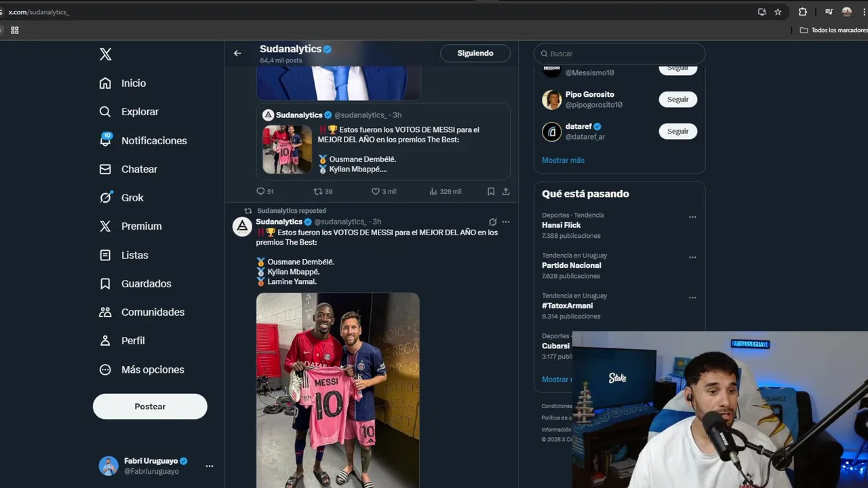
Task: Share the tweet with the share icon
Action: [506, 191]
